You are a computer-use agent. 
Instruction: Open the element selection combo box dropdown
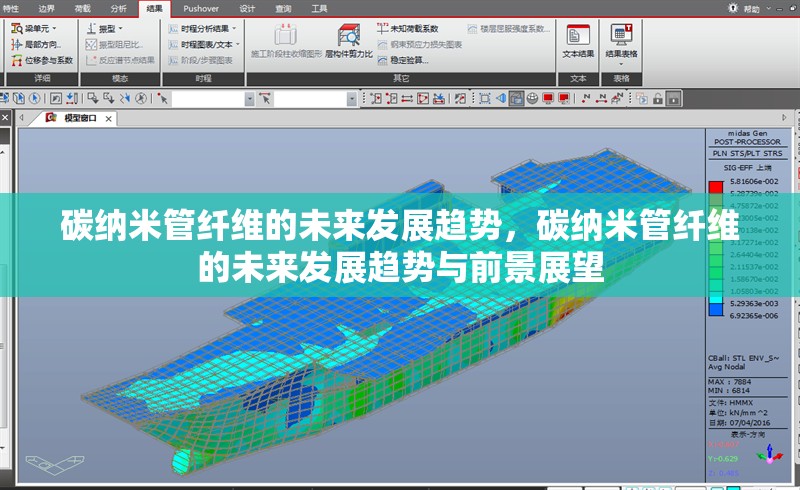coord(350,98)
